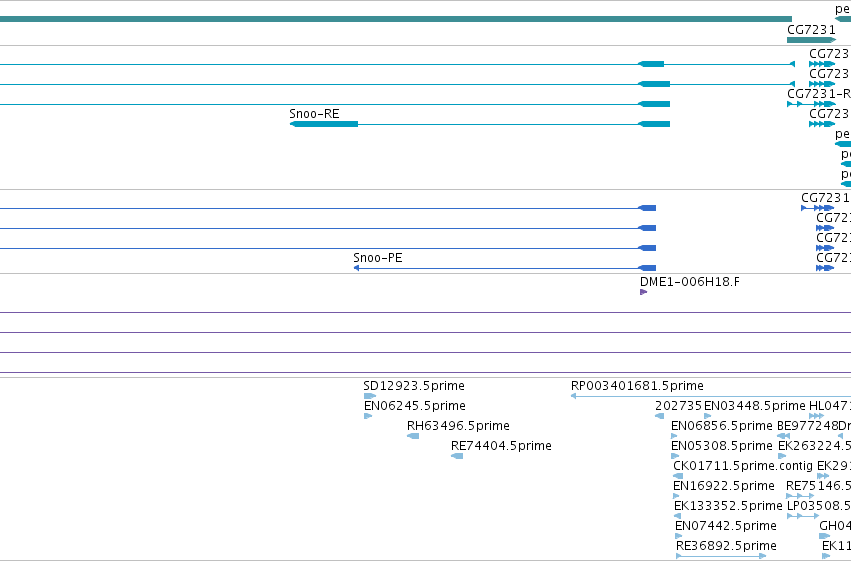
Task: Click the arrow glyph under EN06245.5prime
Action: (368, 416)
